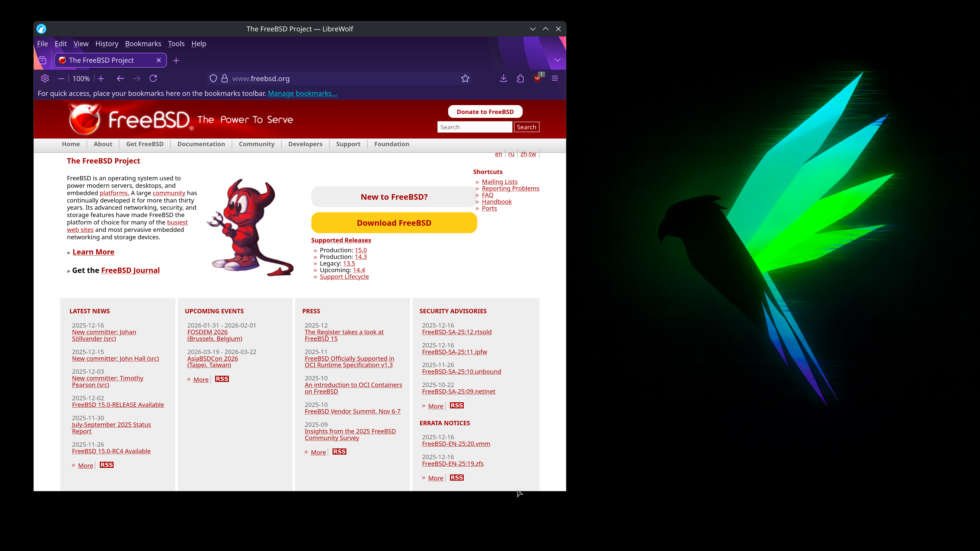This screenshot has height=551, width=980.
Task: Open the list-all-tabs chevron
Action: point(557,60)
